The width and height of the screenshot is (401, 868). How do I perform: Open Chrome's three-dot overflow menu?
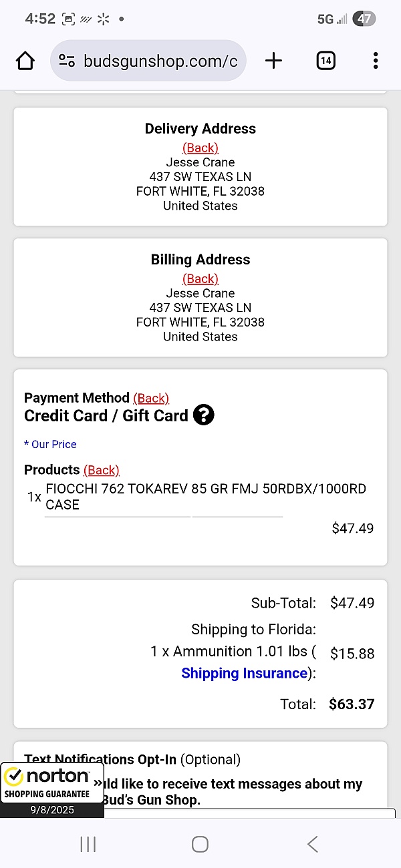[x=376, y=61]
